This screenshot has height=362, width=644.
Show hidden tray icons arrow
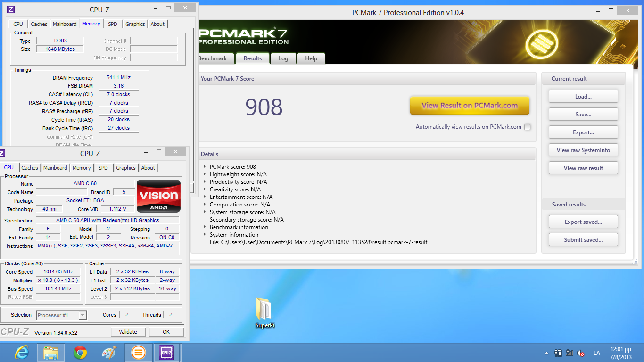click(x=547, y=353)
